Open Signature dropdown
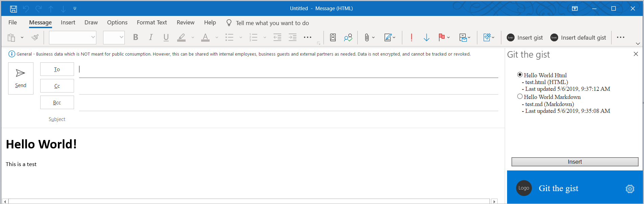The image size is (644, 204). (x=390, y=37)
